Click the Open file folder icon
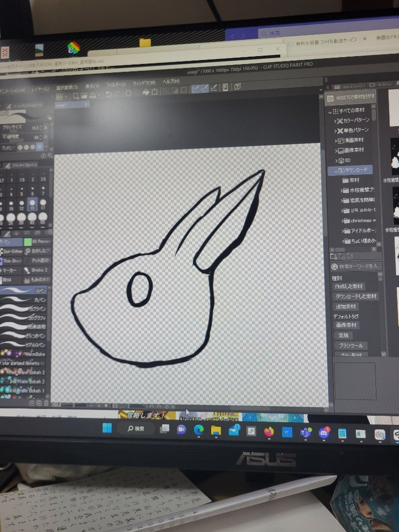The image size is (399, 532). [84, 95]
